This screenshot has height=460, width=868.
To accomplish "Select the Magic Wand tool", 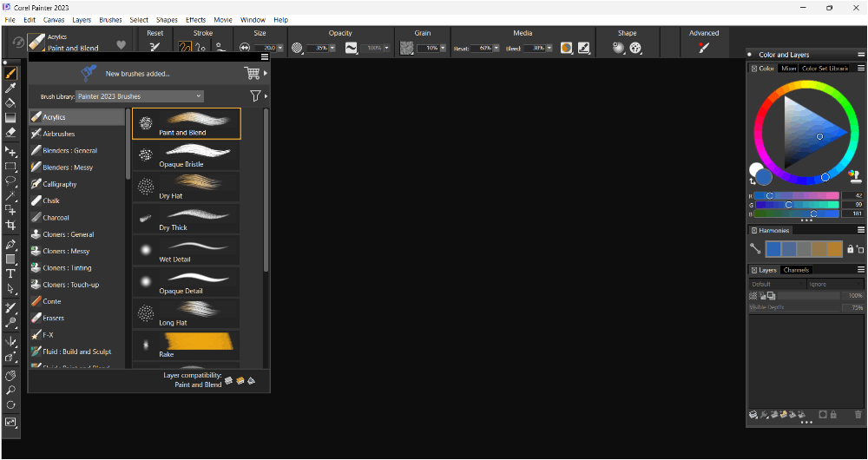I will (10, 195).
